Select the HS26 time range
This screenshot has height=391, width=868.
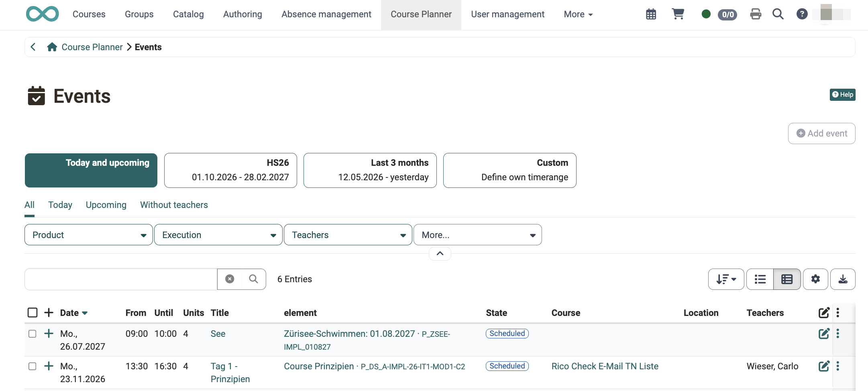(230, 170)
